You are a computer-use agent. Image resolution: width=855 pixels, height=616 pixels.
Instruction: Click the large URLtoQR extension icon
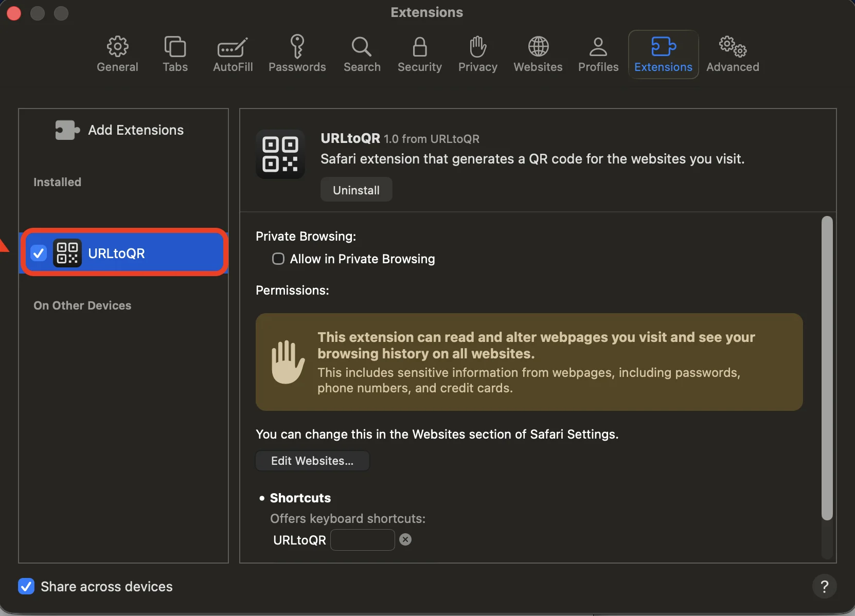click(x=280, y=154)
